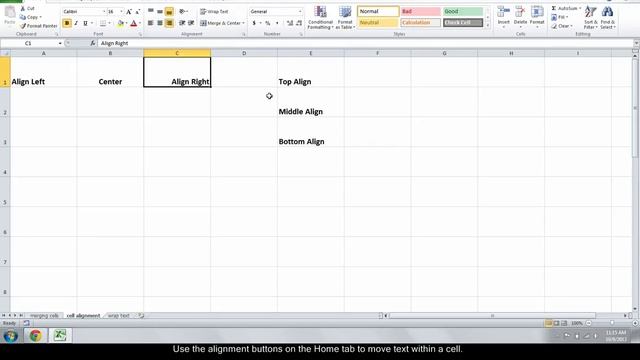
Task: Click the Decrease Indent icon
Action: 182,23
